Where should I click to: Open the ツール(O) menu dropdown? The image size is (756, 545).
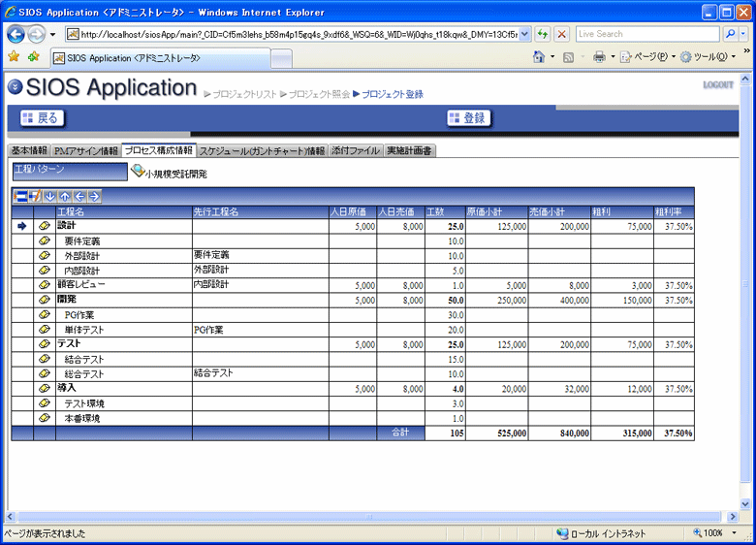point(734,57)
